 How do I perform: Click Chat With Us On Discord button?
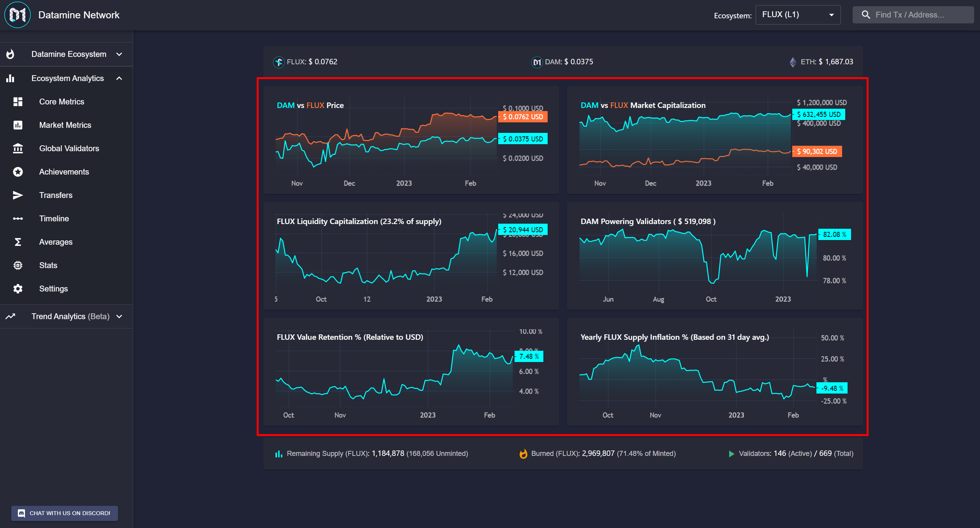click(x=65, y=513)
